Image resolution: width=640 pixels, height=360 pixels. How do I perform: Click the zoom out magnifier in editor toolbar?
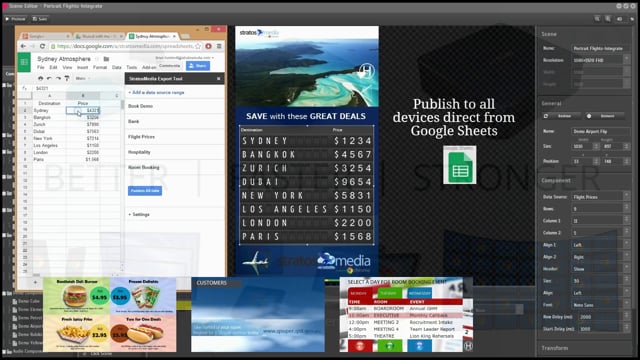click(x=597, y=19)
